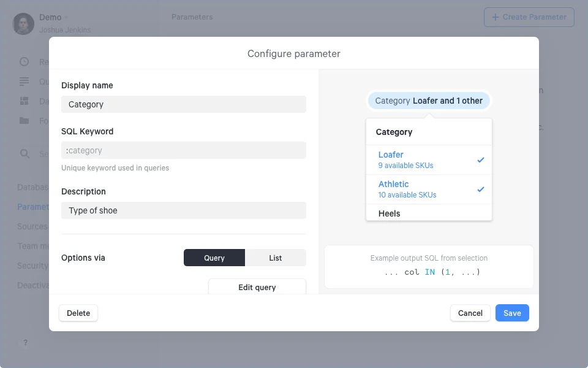Image resolution: width=588 pixels, height=368 pixels.
Task: Cancel the parameter configuration
Action: [470, 313]
